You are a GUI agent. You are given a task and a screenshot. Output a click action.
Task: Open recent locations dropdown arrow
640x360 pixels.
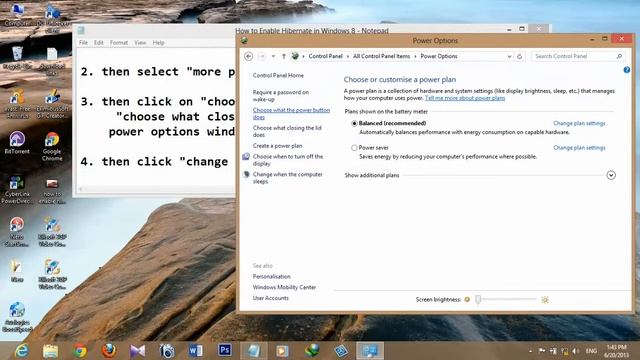pos(273,56)
